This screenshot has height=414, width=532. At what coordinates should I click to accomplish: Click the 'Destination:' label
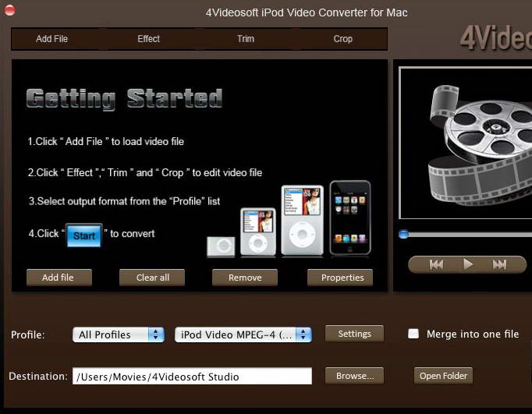pyautogui.click(x=38, y=376)
